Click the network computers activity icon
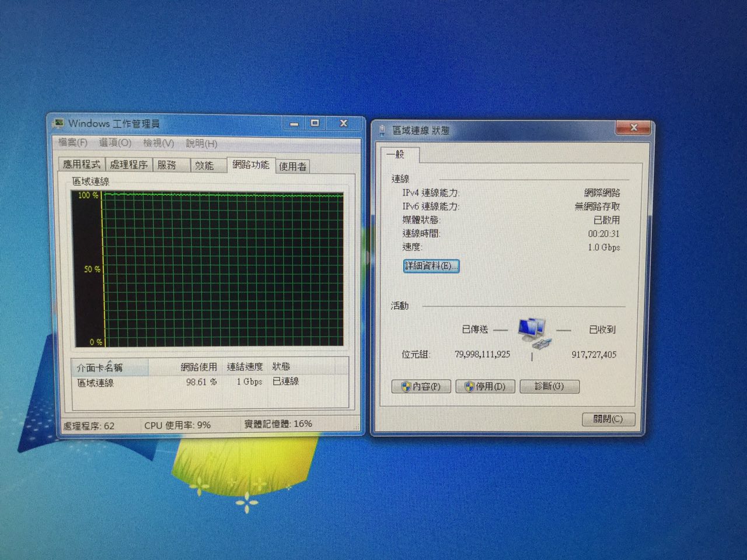 click(x=535, y=333)
